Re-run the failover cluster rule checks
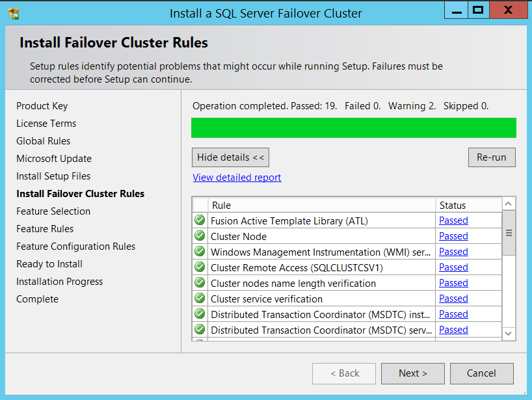The image size is (532, 400). pyautogui.click(x=492, y=157)
